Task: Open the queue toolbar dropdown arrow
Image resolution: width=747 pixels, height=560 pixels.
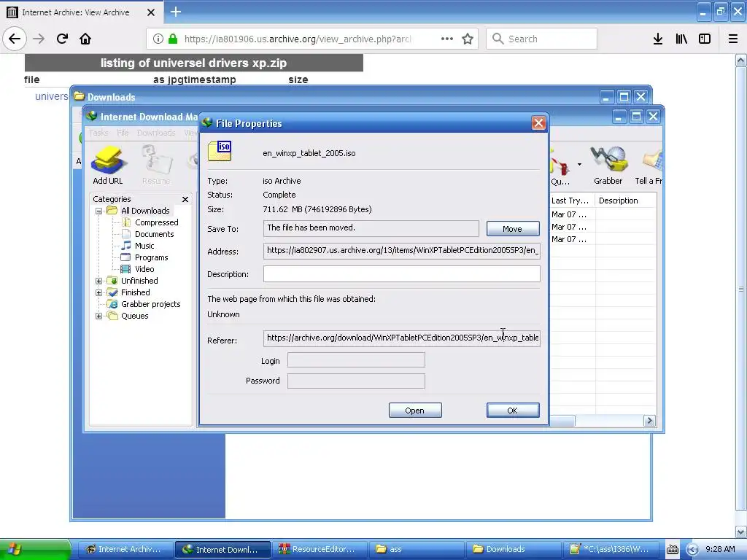Action: (579, 165)
